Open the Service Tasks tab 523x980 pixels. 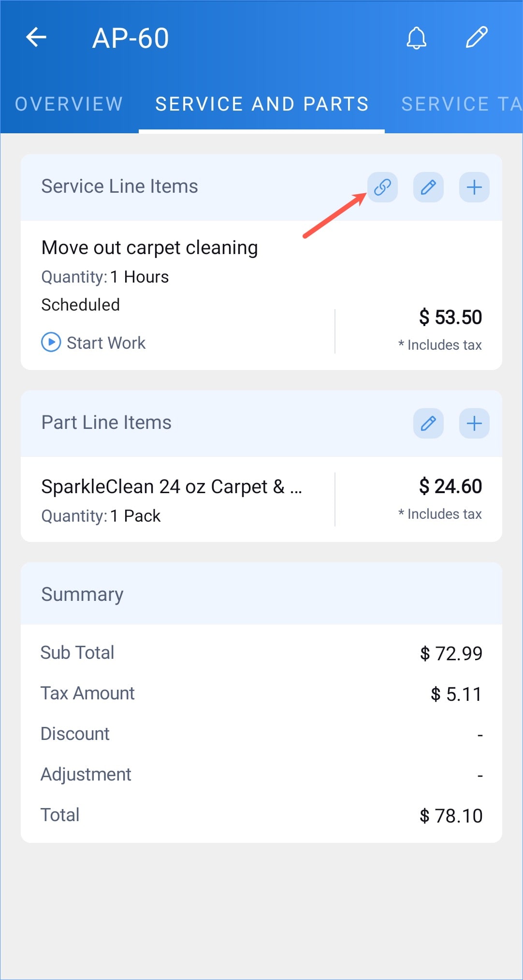(x=462, y=104)
